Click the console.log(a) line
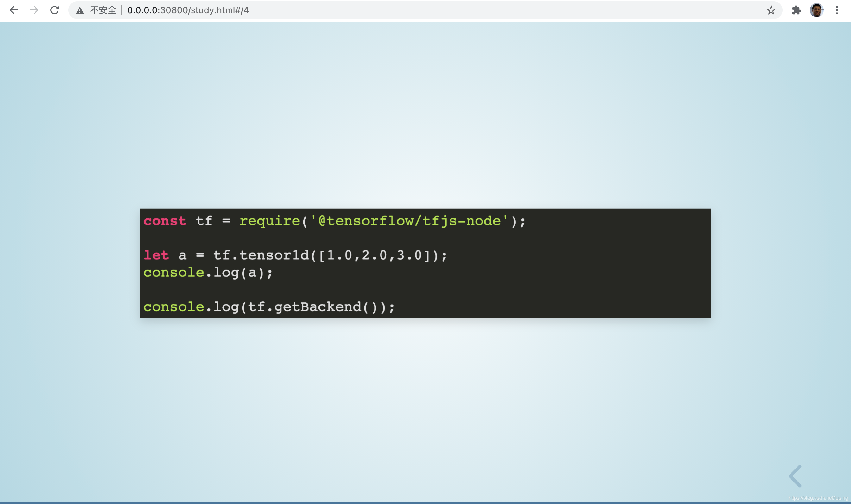 pos(208,273)
